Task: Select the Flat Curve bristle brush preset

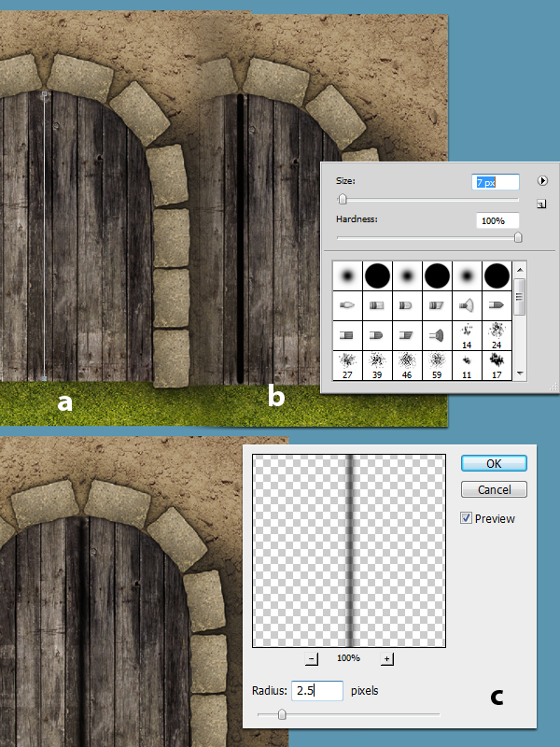Action: pos(377,335)
